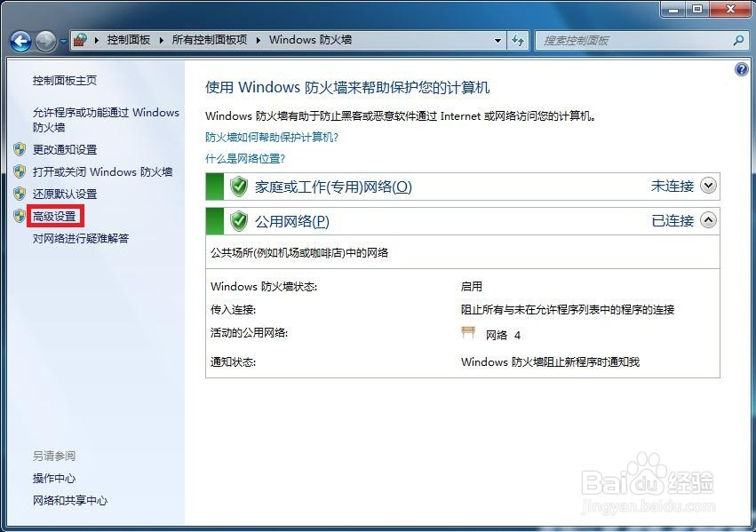Expand the 家庭或工作 network section chevron

(x=708, y=186)
